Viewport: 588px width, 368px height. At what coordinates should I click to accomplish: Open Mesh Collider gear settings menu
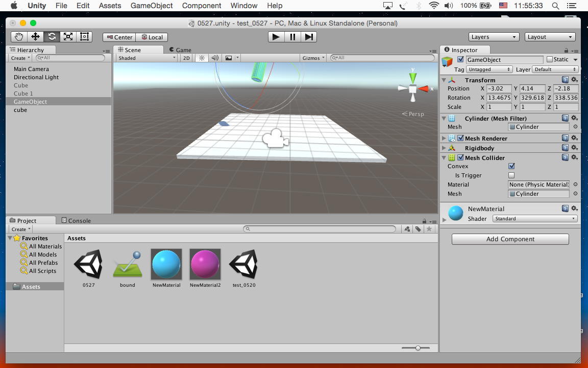pos(574,158)
